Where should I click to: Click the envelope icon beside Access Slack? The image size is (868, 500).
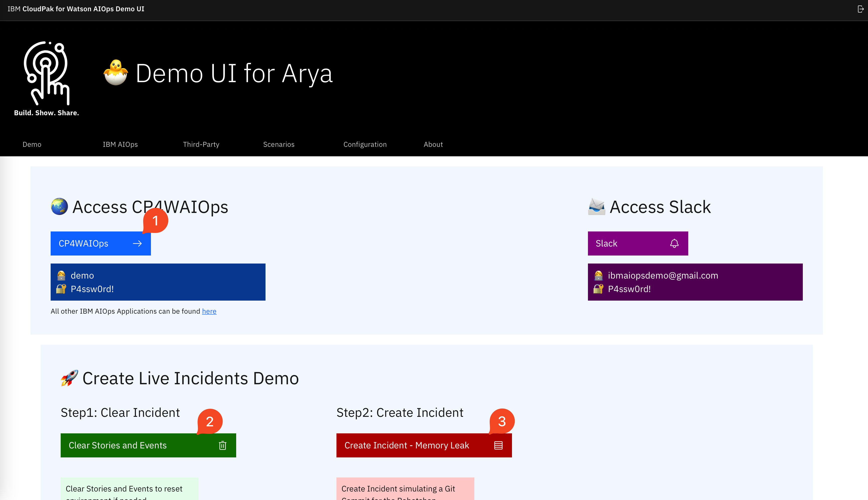pos(596,206)
